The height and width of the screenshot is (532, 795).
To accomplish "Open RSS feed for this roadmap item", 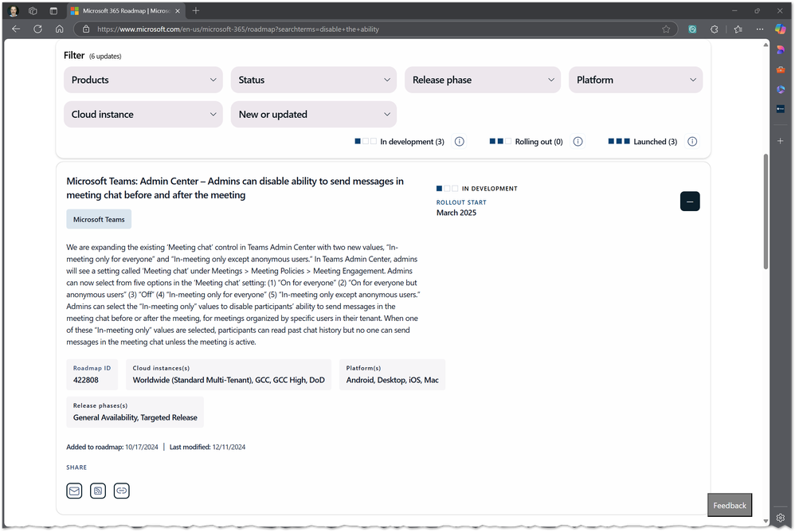I will [x=98, y=491].
